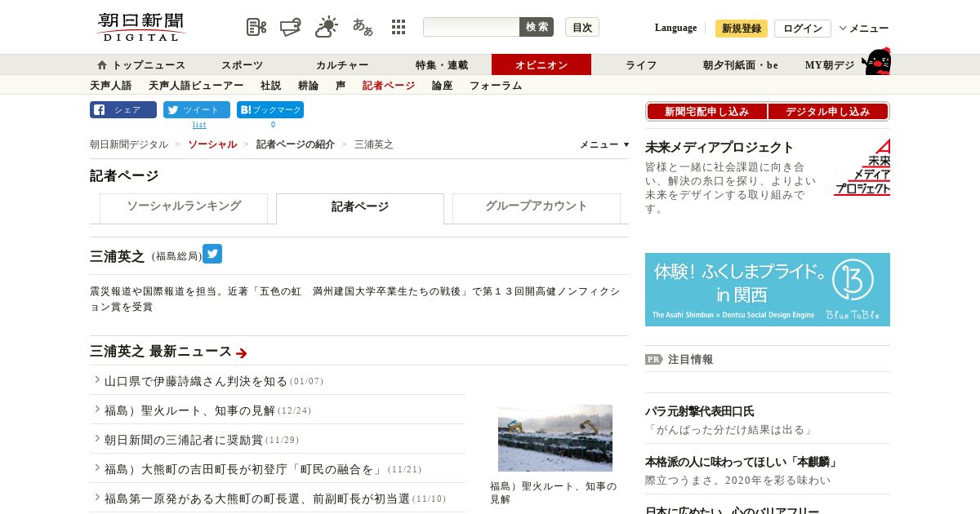Click the 目次 button
Screen dimensions: 980x514
[x=582, y=27]
